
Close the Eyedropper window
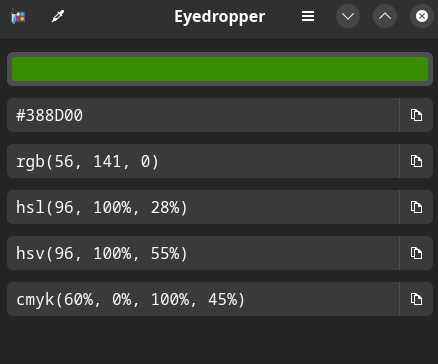coord(422,16)
